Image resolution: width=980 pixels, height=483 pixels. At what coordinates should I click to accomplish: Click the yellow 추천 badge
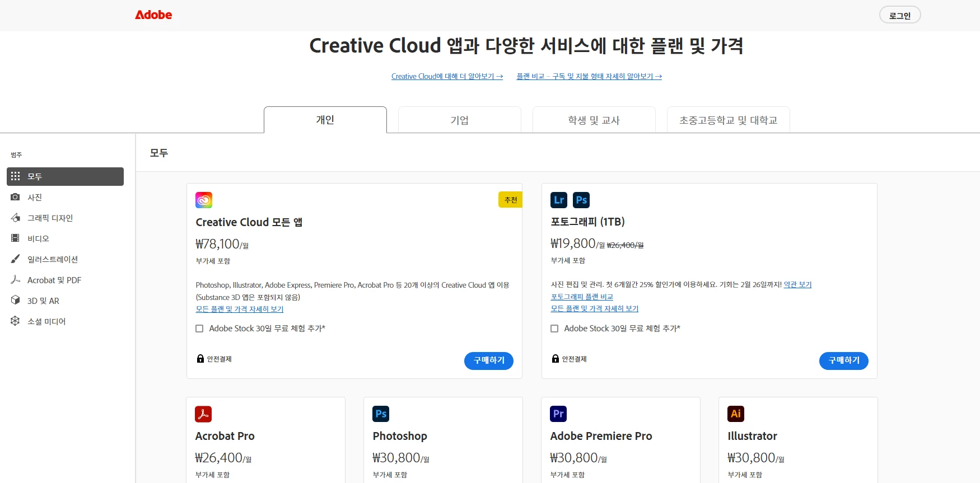click(x=510, y=200)
